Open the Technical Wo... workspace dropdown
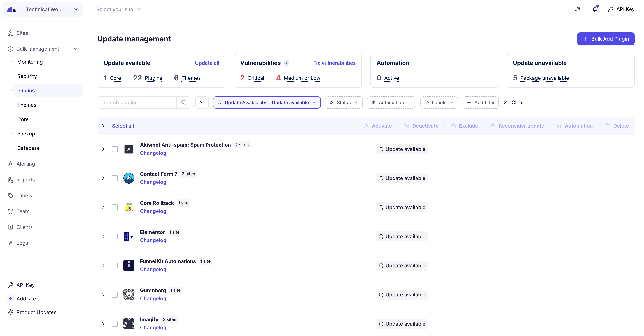Image resolution: width=644 pixels, height=336 pixels. click(x=43, y=9)
